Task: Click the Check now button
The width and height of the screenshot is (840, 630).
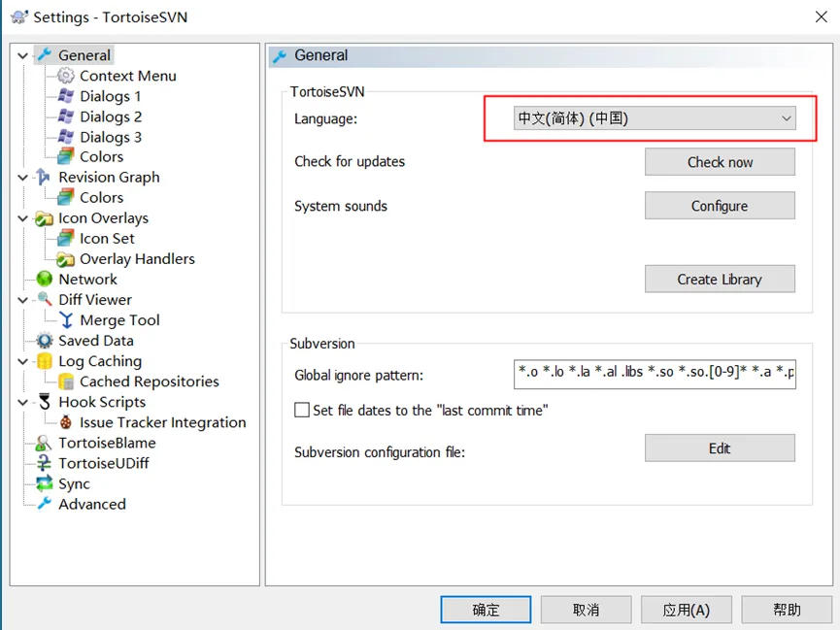Action: [720, 162]
